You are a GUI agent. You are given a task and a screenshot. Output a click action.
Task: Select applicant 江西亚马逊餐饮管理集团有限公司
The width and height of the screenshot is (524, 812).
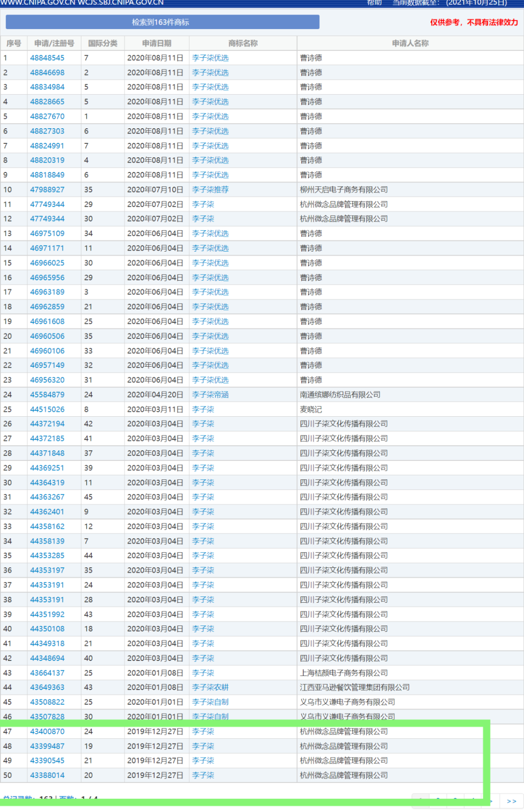click(355, 688)
